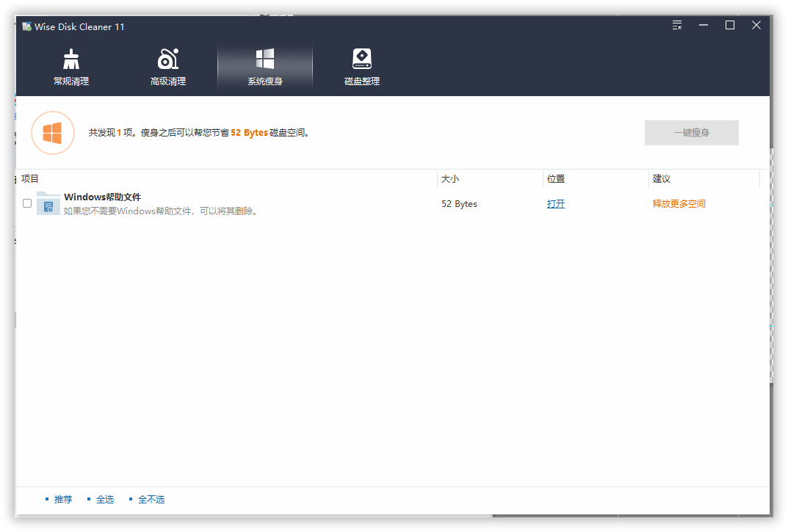Switch to the 常规清理 tab label

[71, 81]
